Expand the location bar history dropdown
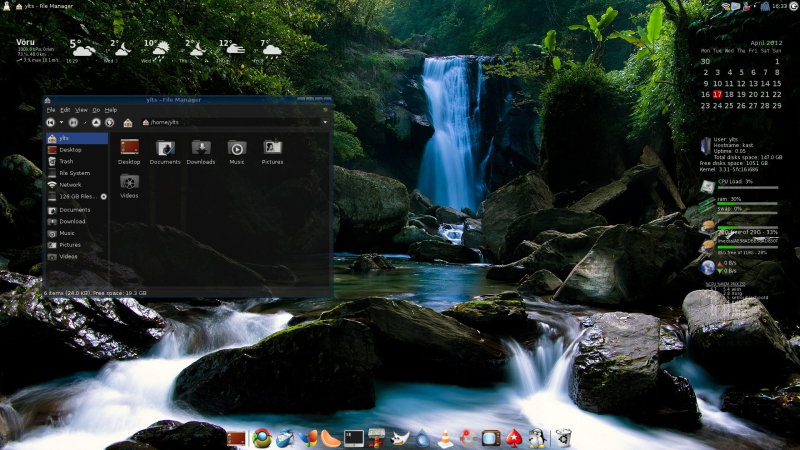Viewport: 800px width, 450px height. pyautogui.click(x=325, y=122)
